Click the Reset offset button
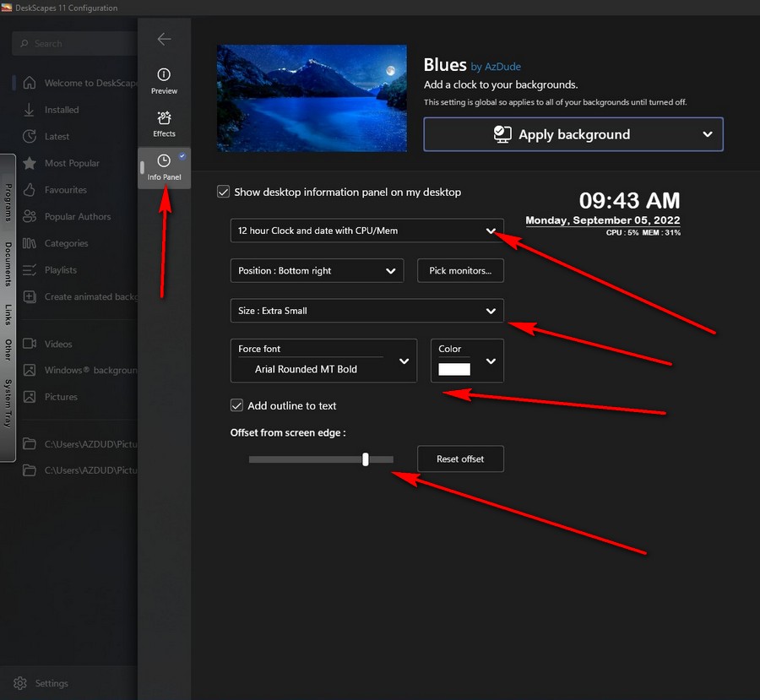The height and width of the screenshot is (700, 760). [x=460, y=459]
